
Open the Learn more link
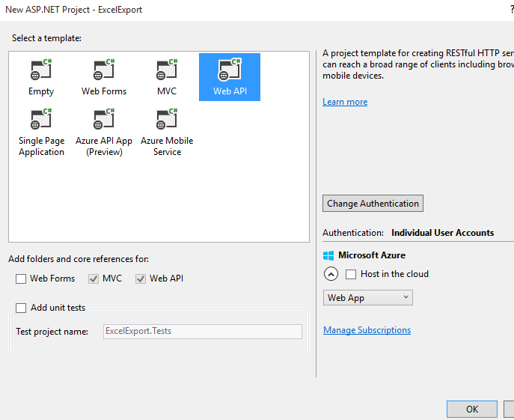(x=345, y=102)
